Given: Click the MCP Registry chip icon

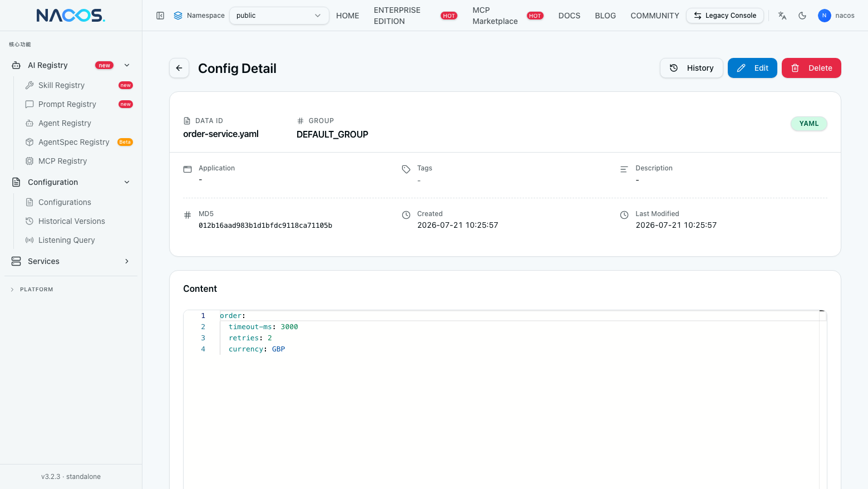Looking at the screenshot, I should [x=29, y=161].
